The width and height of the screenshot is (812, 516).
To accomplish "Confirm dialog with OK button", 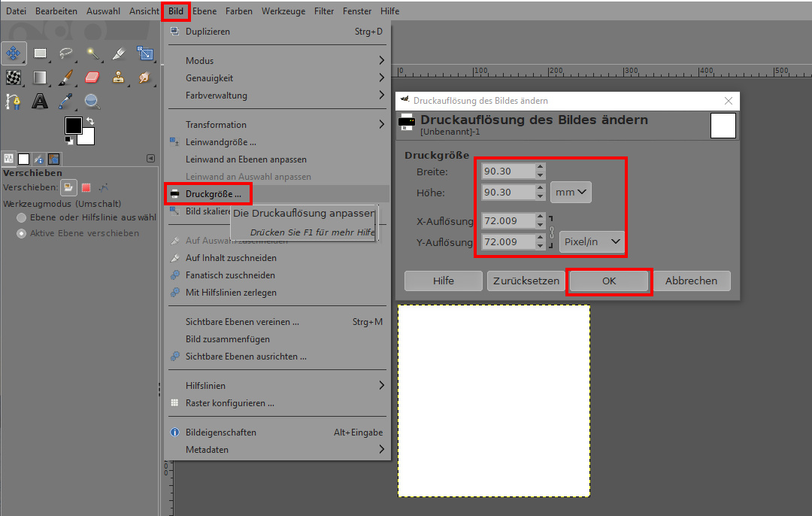I will pyautogui.click(x=609, y=281).
